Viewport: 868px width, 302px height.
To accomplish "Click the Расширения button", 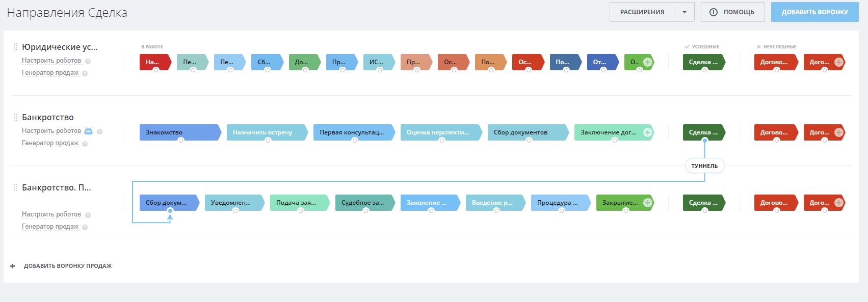I will point(642,12).
